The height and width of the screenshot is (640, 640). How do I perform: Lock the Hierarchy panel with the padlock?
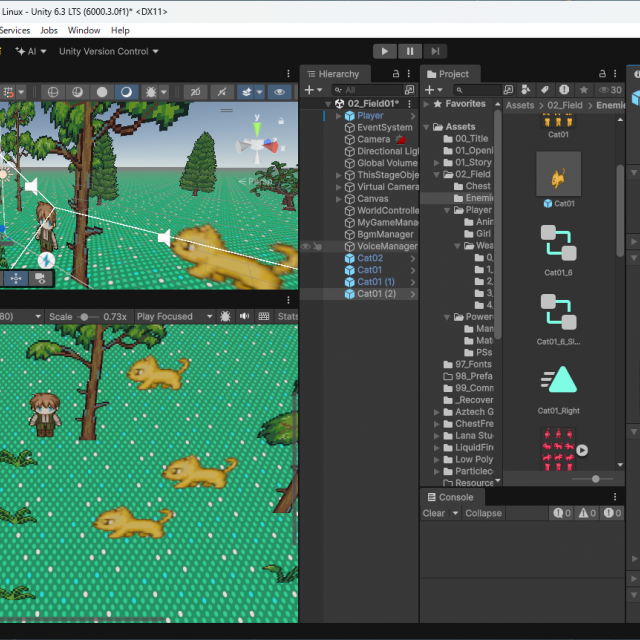395,74
